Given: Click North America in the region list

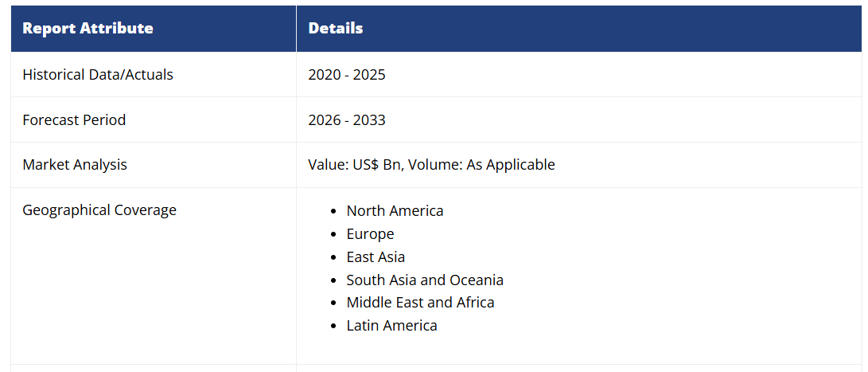Looking at the screenshot, I should pyautogui.click(x=395, y=211).
